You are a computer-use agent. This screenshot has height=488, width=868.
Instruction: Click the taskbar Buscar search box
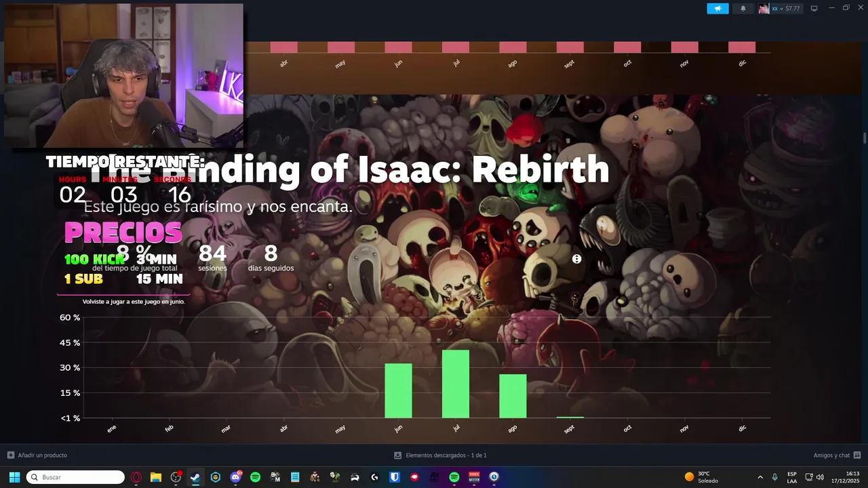(75, 477)
